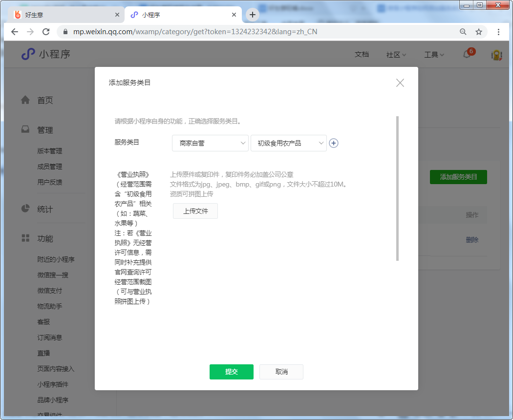Open 版本管理 in the sidebar

(50, 151)
